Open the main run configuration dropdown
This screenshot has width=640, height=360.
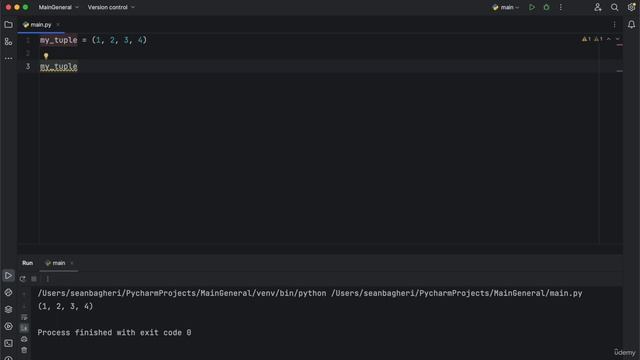(506, 7)
